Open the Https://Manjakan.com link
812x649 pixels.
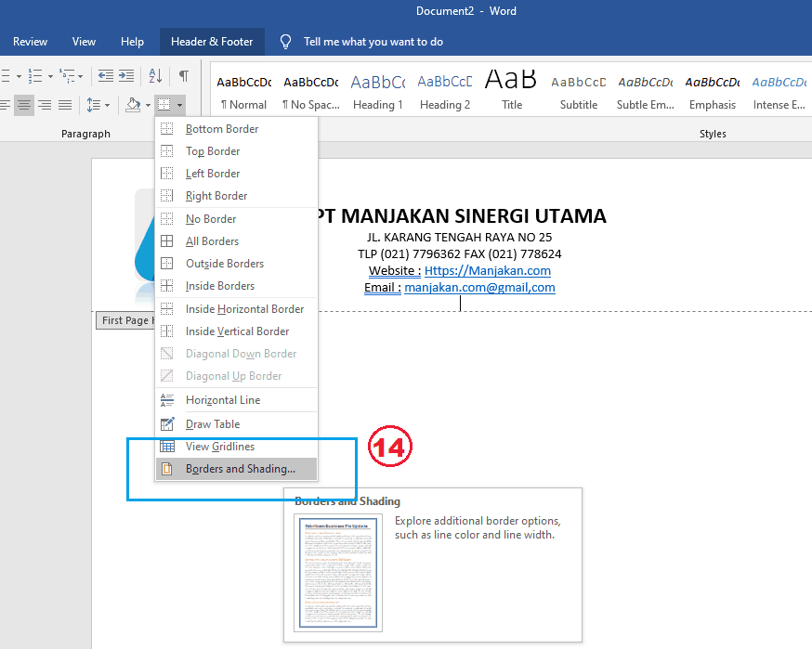(488, 271)
